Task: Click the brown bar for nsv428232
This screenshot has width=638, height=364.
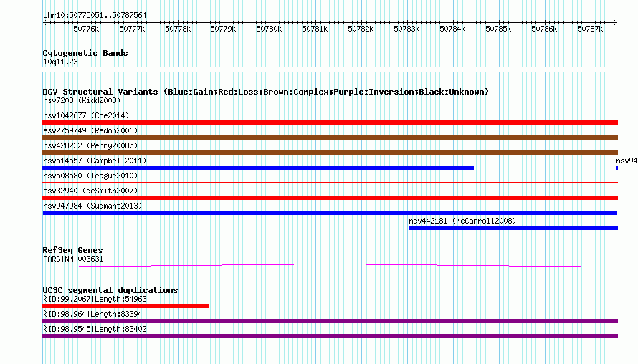Action: tap(330, 153)
